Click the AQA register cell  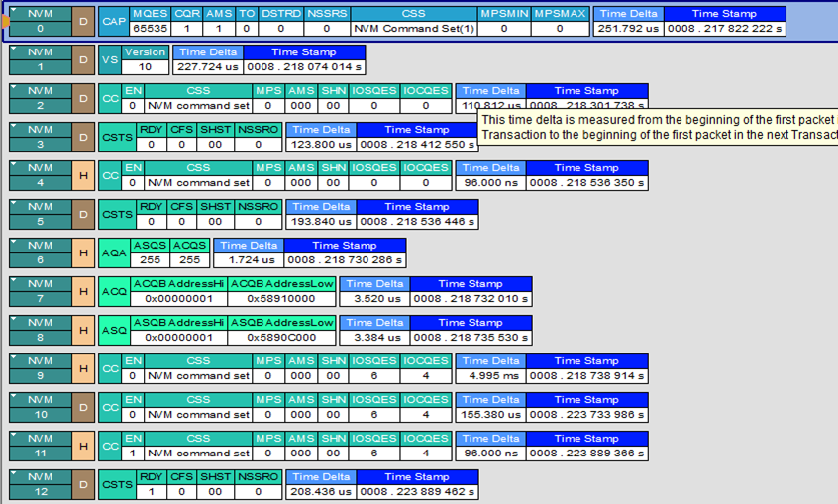click(113, 253)
